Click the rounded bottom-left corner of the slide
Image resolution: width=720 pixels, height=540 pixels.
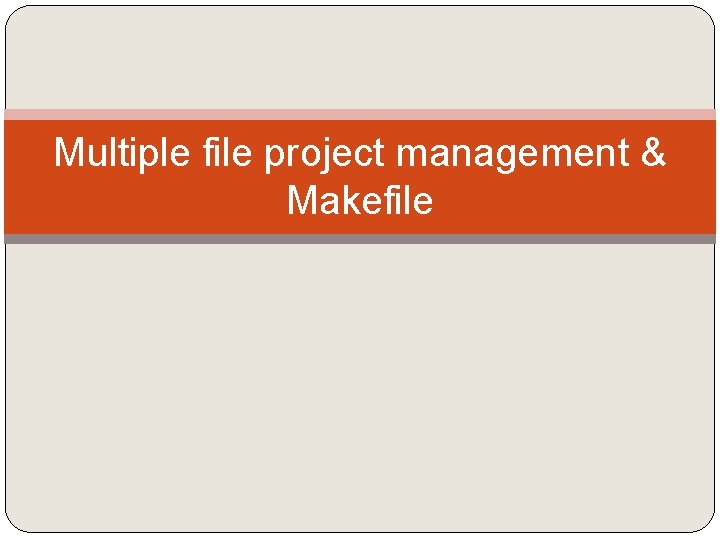pyautogui.click(x=14, y=524)
